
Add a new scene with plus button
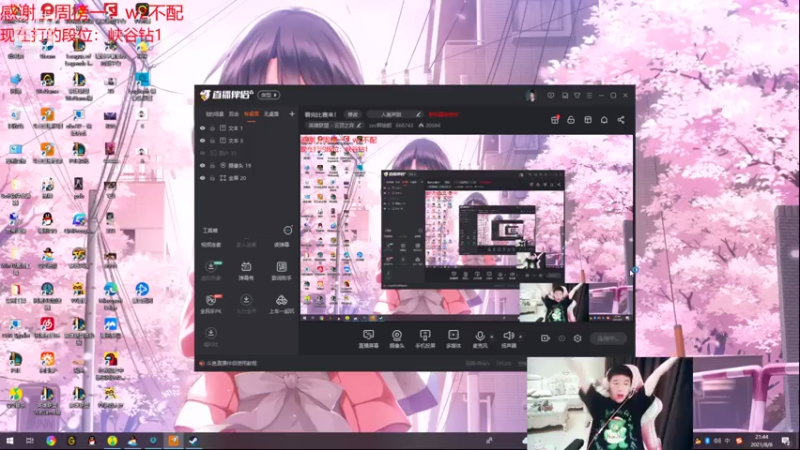[292, 114]
